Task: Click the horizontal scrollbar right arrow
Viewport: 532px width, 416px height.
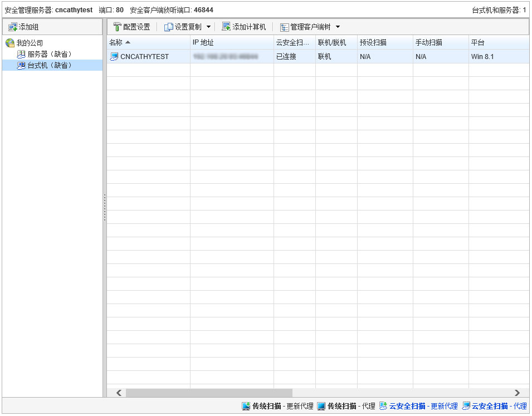Action: point(517,393)
